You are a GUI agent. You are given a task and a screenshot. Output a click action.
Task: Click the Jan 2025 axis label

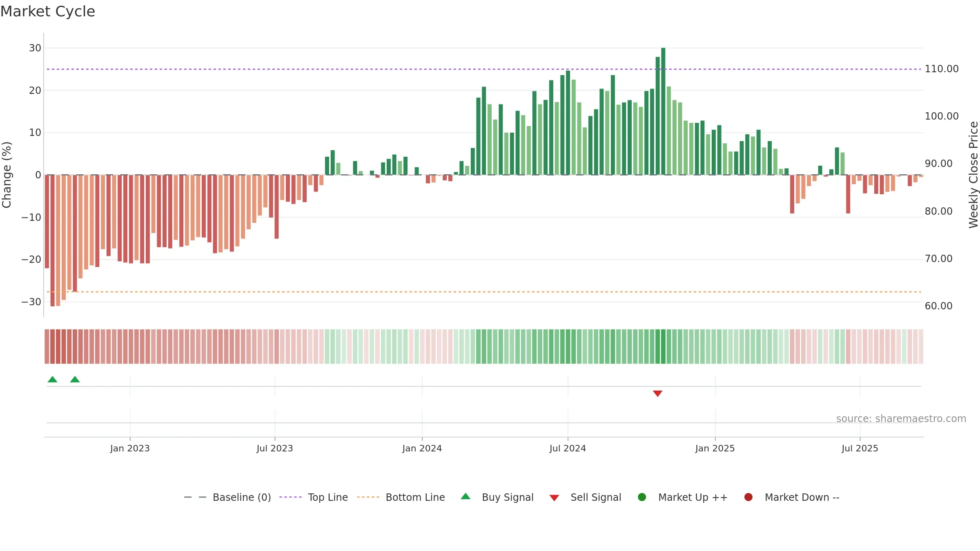coord(715,449)
